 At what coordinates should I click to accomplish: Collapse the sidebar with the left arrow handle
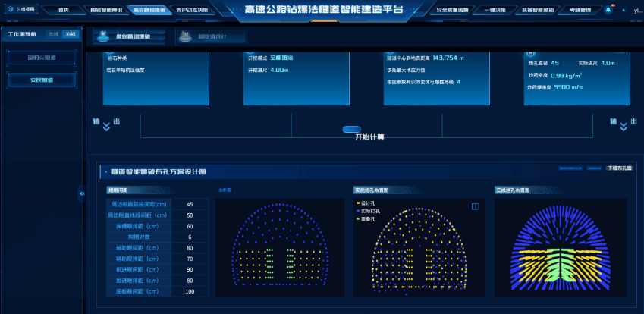pos(81,194)
